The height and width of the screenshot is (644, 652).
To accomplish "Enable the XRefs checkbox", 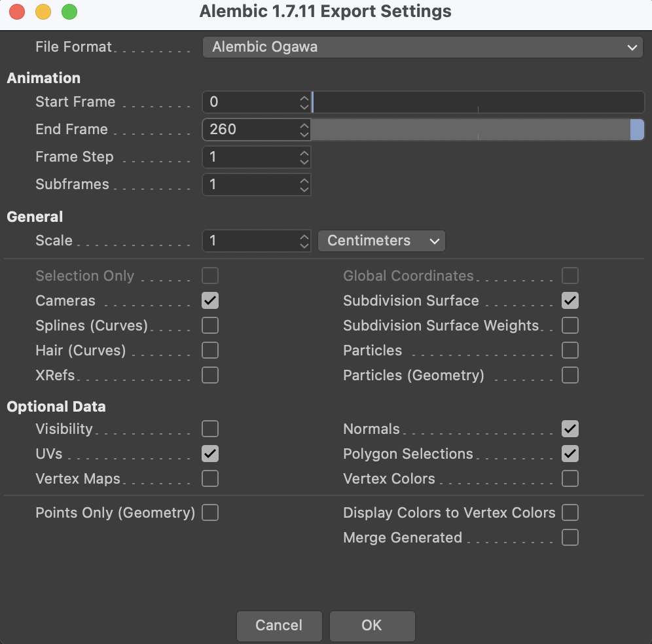I will tap(210, 376).
